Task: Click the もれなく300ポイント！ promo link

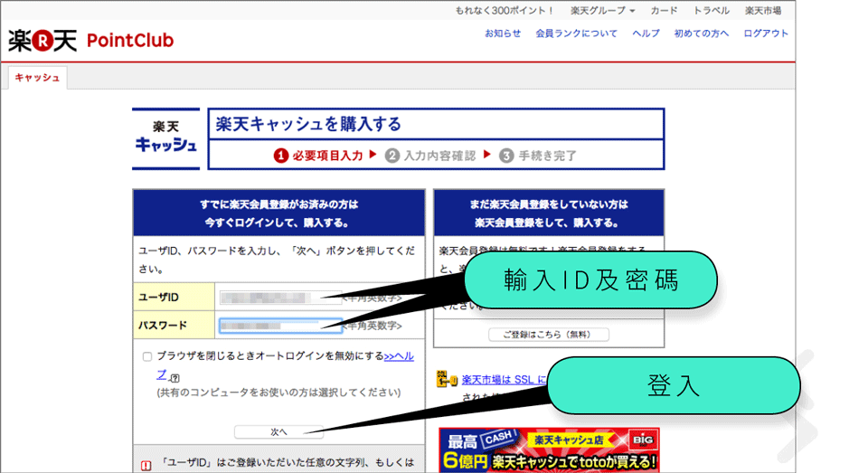Action: (x=505, y=11)
